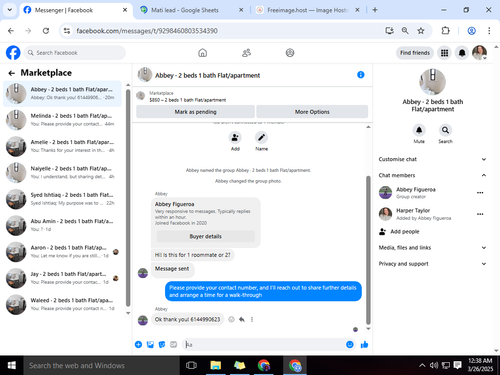Focus the message input field

(263, 344)
